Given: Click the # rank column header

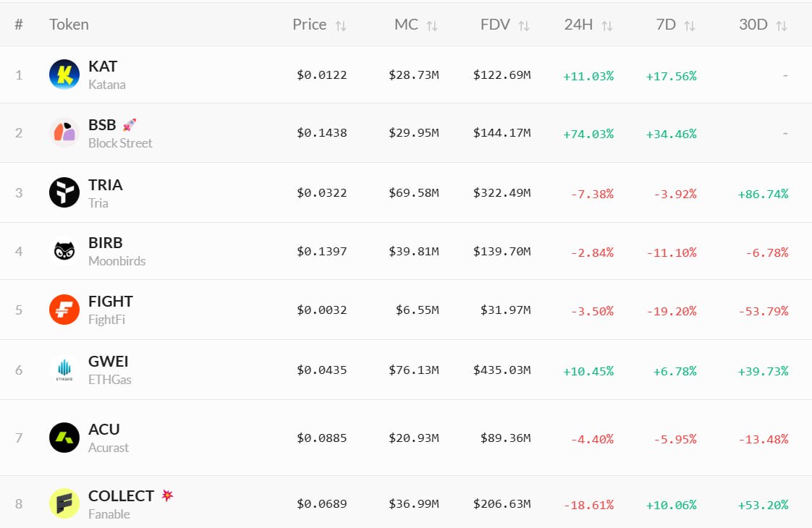Looking at the screenshot, I should click(x=19, y=25).
